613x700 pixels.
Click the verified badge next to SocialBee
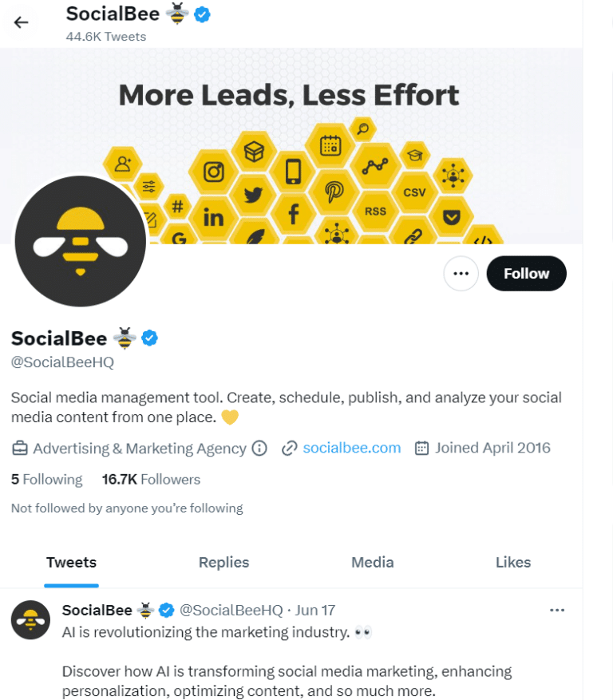[149, 338]
